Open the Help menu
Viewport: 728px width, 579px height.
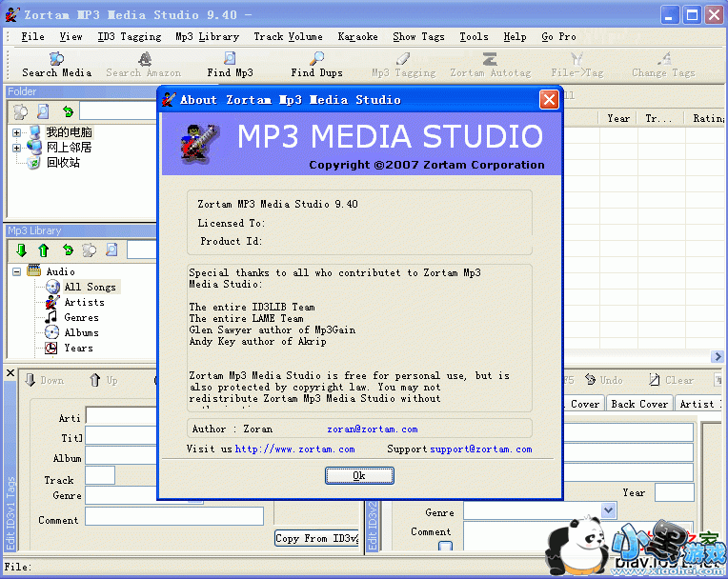click(x=515, y=36)
